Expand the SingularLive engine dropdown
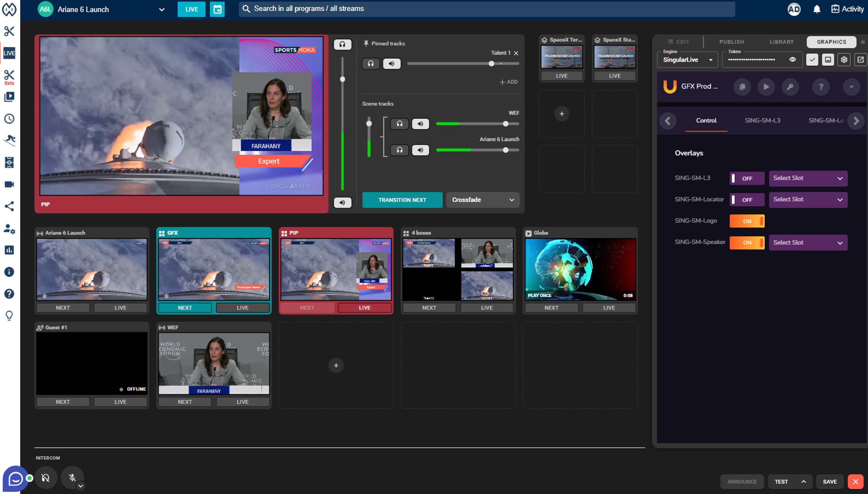The width and height of the screenshot is (868, 494). pos(688,60)
